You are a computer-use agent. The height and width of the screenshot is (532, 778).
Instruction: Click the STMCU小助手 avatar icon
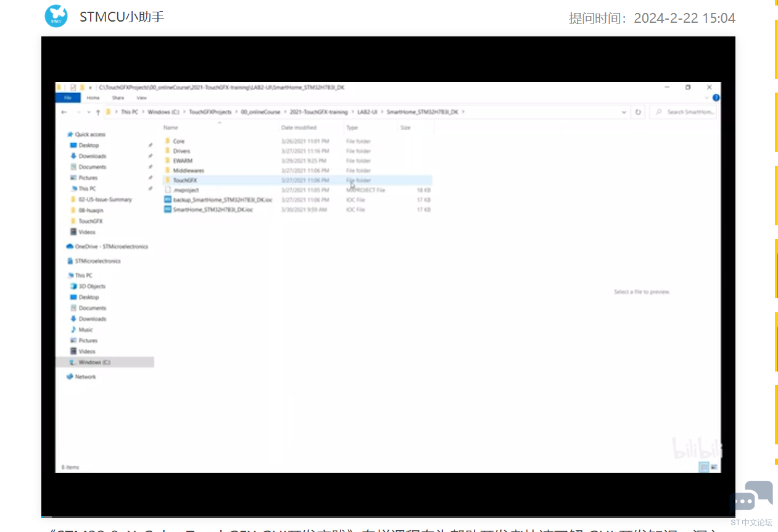56,16
